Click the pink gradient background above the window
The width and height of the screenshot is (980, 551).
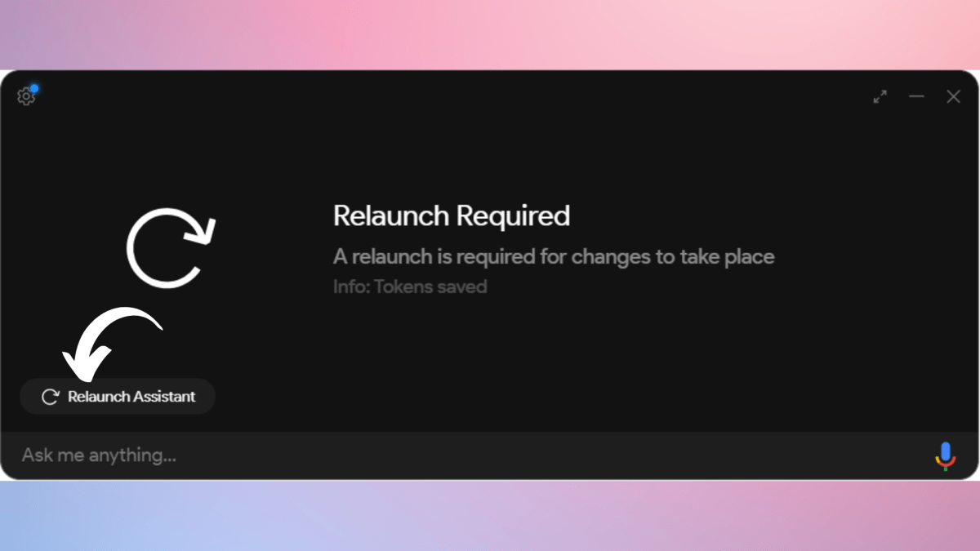[x=490, y=33]
